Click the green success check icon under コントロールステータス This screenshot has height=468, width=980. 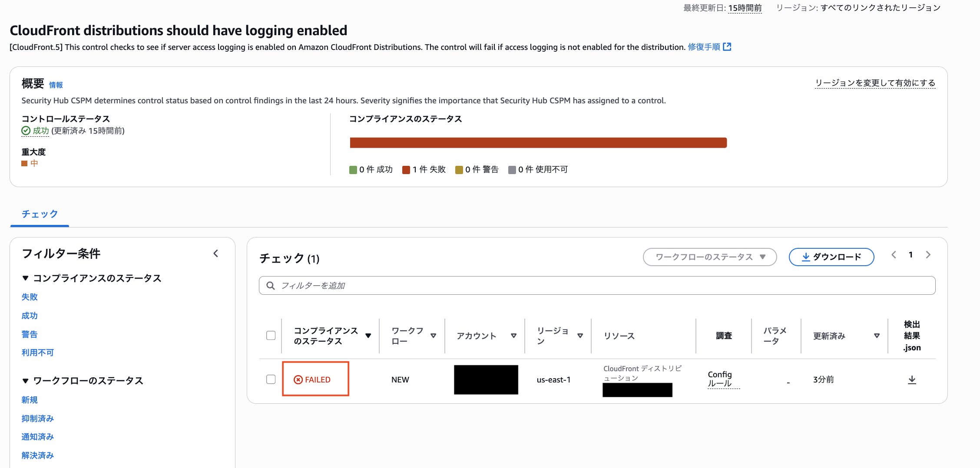26,131
